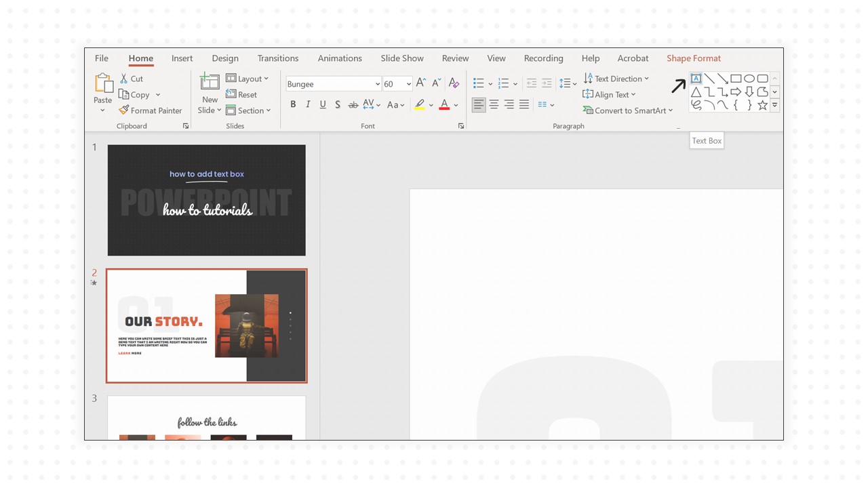868x488 pixels.
Task: Click the red Font Color swatch
Action: coord(444,104)
